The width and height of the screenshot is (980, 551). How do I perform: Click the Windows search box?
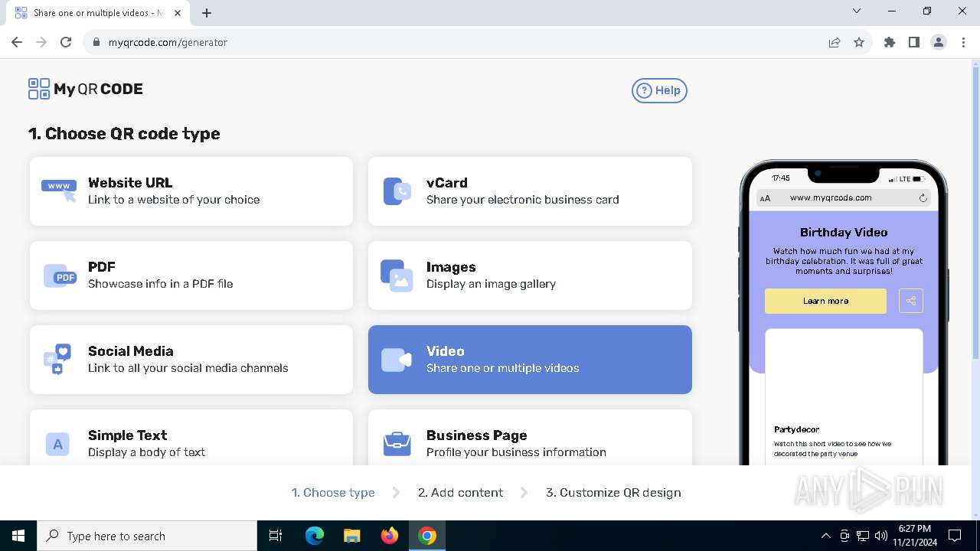coord(147,536)
